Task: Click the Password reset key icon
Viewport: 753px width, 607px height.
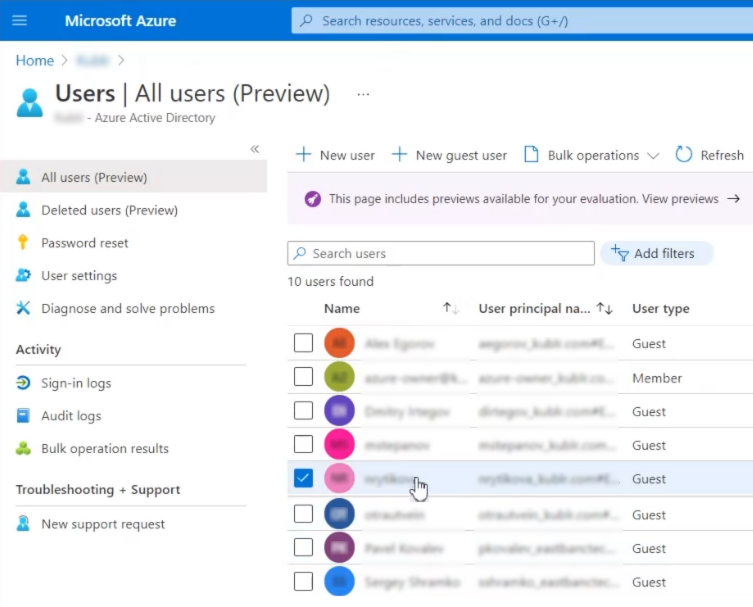Action: pyautogui.click(x=23, y=242)
